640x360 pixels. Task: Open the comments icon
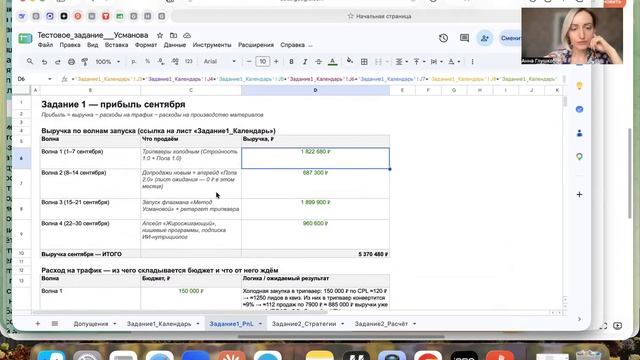click(464, 38)
